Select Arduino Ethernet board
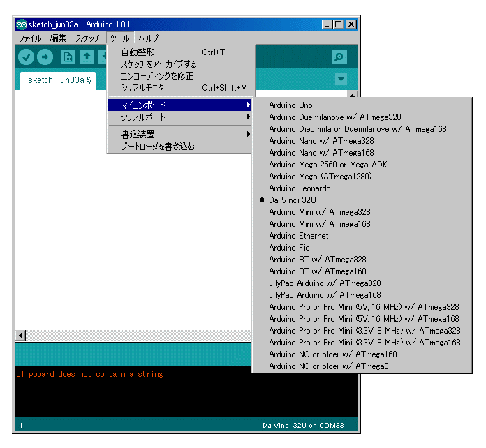The width and height of the screenshot is (486, 448). click(x=362, y=236)
